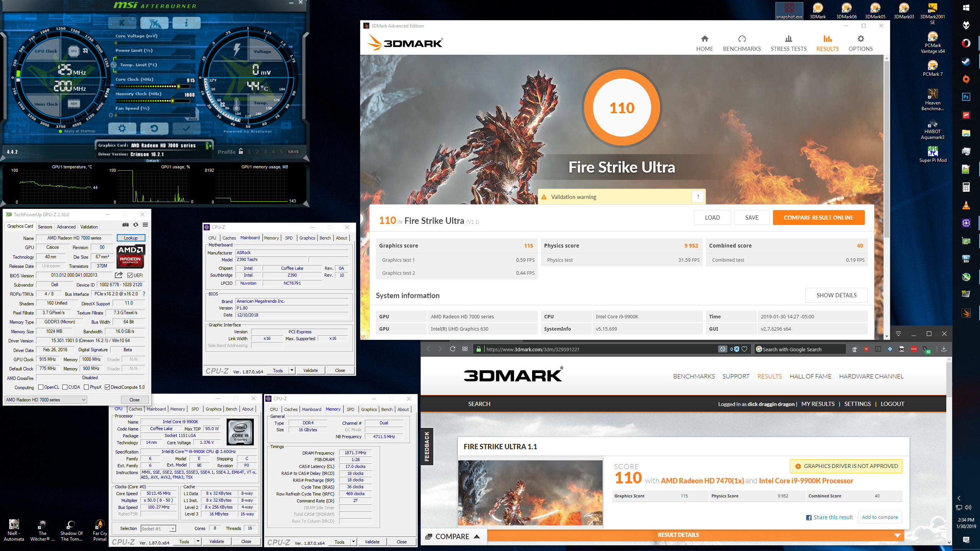This screenshot has height=551, width=980.
Task: Expand RESULT DETAILS bar on website
Action: [x=696, y=535]
